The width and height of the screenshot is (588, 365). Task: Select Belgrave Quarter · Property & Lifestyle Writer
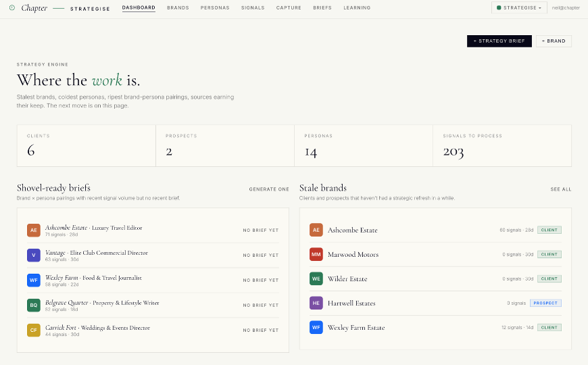(x=102, y=303)
